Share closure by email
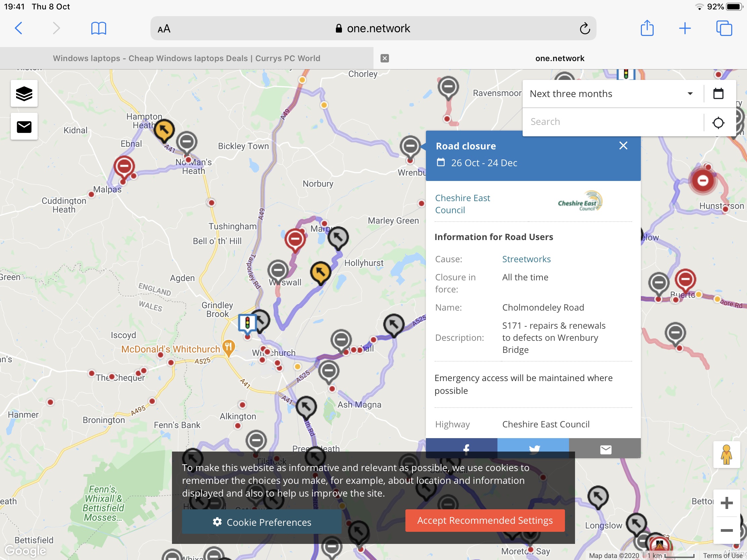The width and height of the screenshot is (747, 560). pyautogui.click(x=605, y=448)
